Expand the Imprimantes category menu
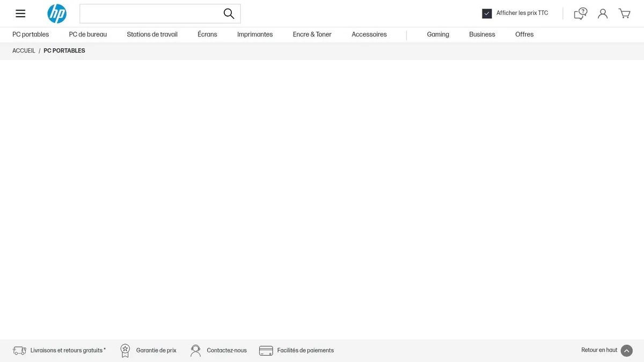 (255, 34)
